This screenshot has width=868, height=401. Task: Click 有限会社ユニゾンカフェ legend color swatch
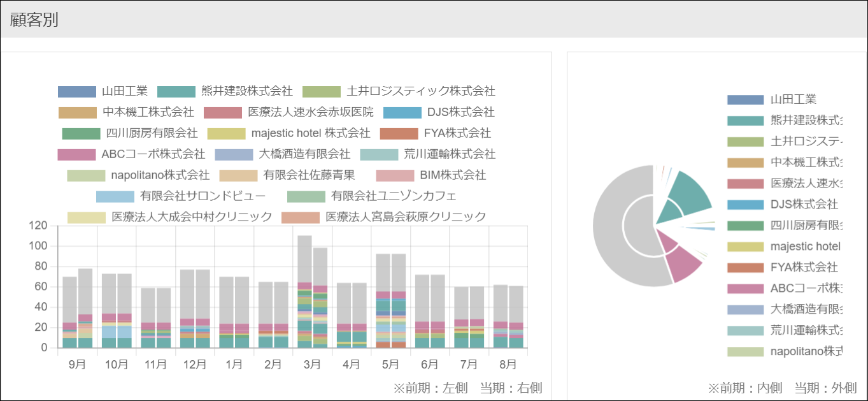coord(306,196)
